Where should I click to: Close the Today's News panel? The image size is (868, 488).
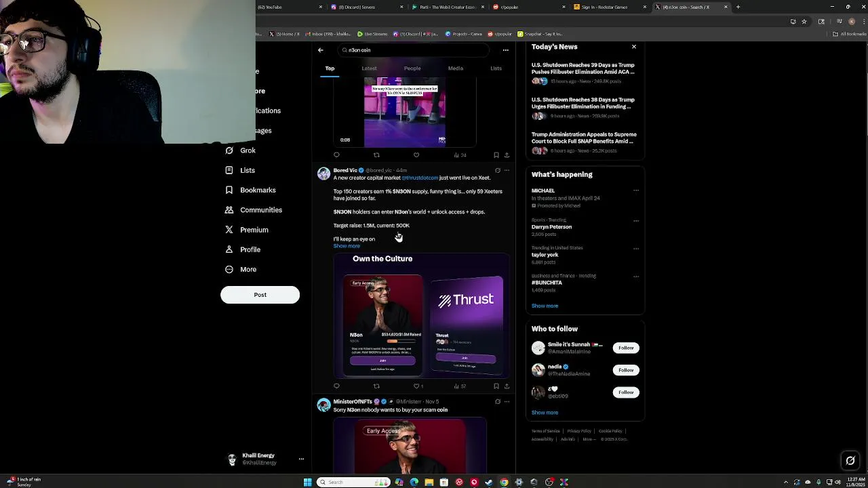[x=634, y=47]
